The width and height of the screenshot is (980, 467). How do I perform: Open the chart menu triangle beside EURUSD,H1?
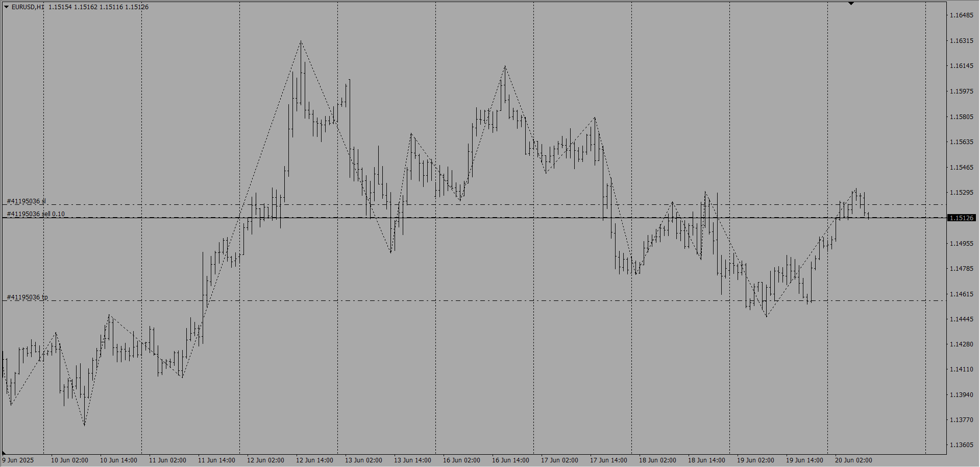tap(6, 7)
